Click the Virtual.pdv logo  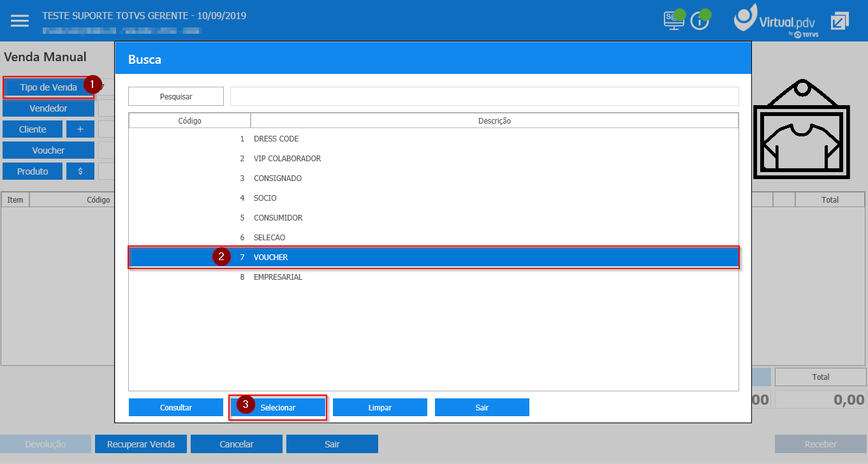[776, 20]
